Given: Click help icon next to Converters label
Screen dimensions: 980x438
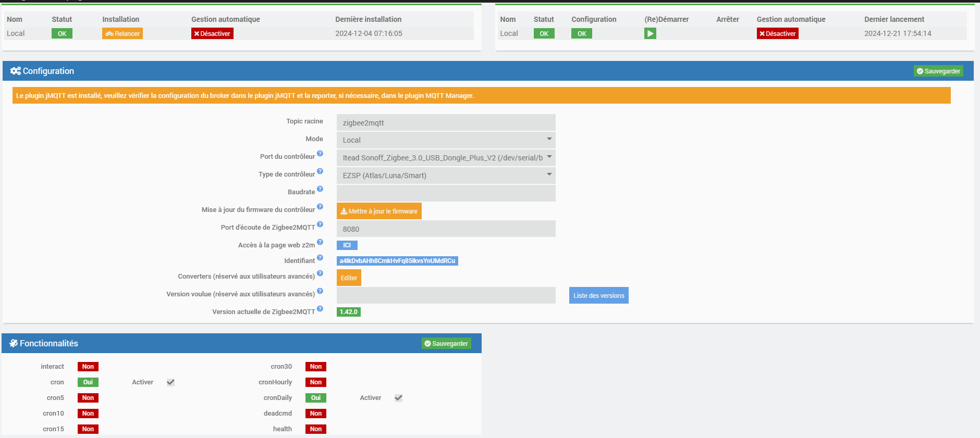Looking at the screenshot, I should (x=320, y=273).
